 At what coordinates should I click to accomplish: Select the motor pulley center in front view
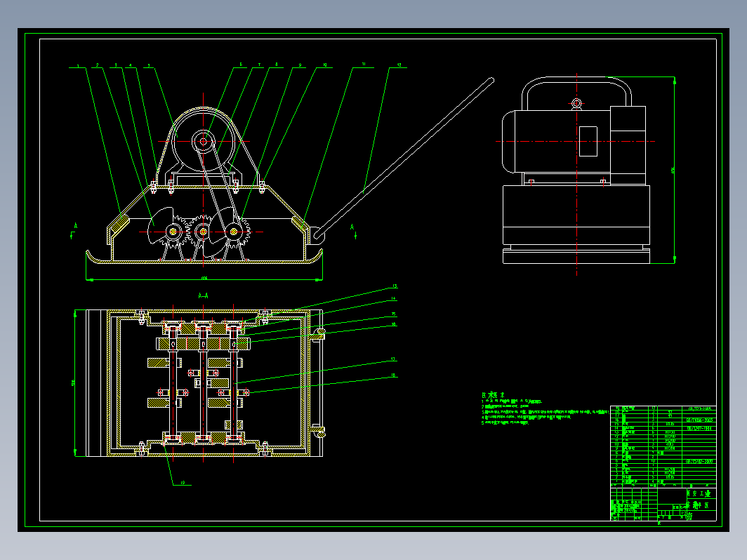pyautogui.click(x=204, y=142)
